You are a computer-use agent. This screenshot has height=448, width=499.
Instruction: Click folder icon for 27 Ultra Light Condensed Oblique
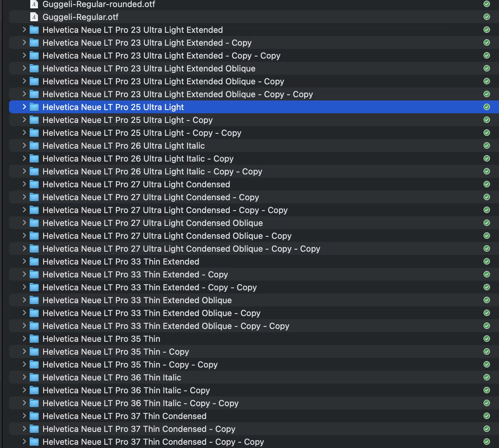[x=34, y=223]
